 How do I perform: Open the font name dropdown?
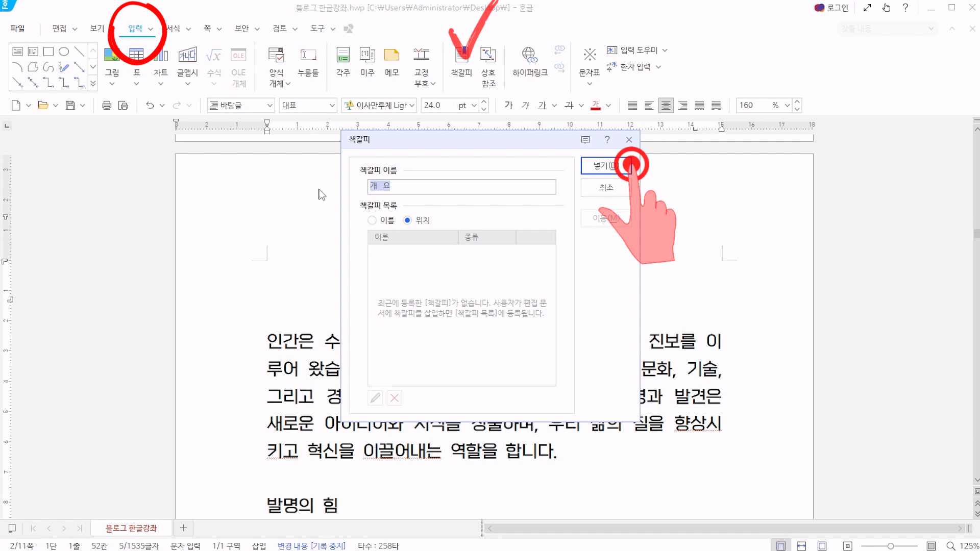point(411,106)
